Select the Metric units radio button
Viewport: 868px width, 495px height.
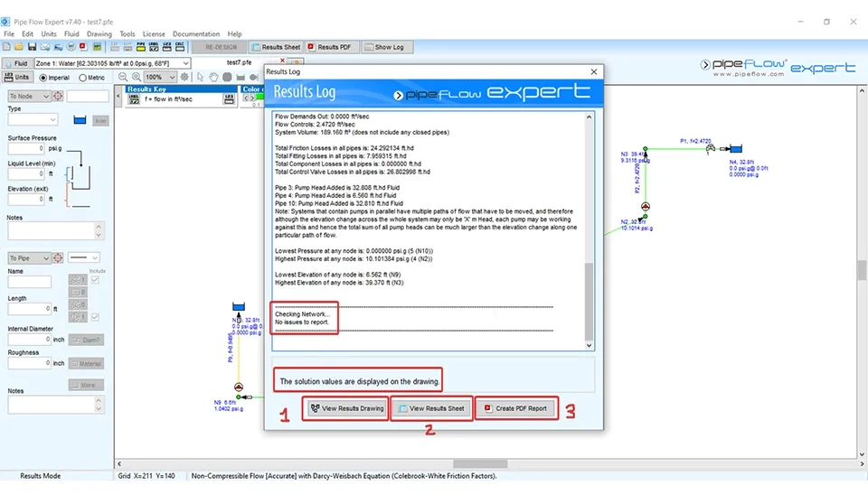tap(80, 78)
